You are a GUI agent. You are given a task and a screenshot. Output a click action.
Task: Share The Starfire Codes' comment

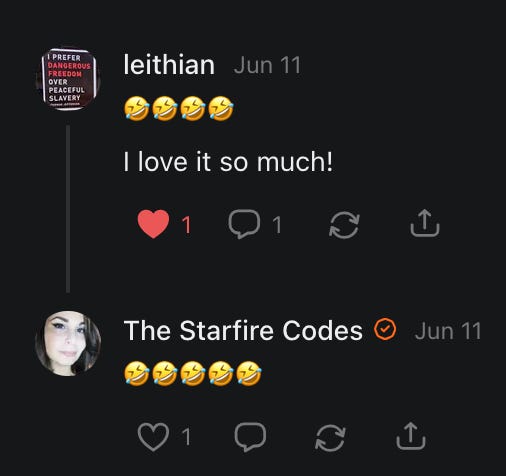tap(411, 436)
